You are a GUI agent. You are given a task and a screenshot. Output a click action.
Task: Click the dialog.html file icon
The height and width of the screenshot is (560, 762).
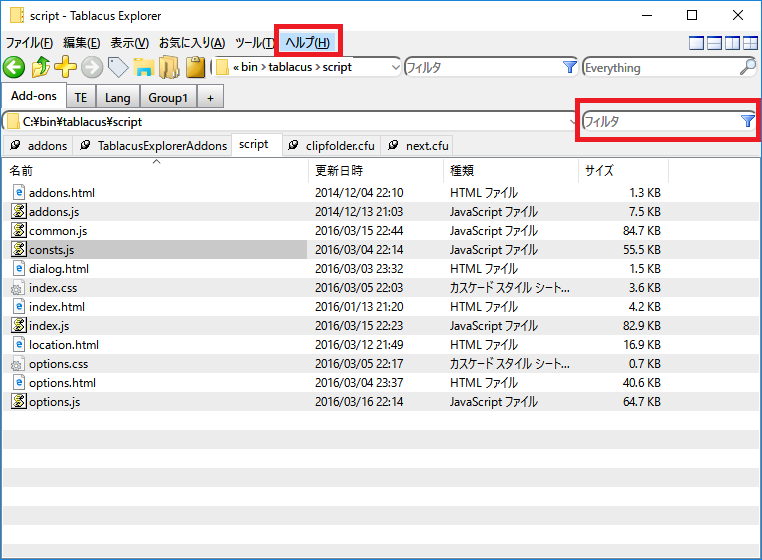[18, 268]
